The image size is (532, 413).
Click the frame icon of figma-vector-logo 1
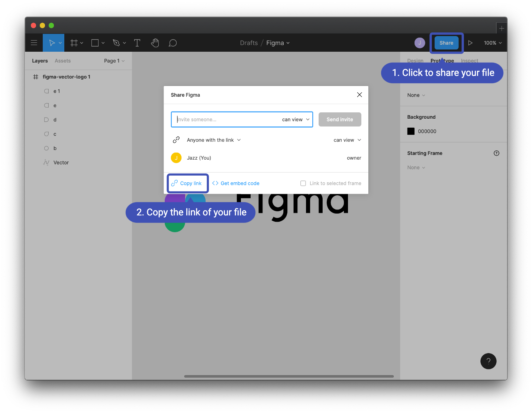coord(36,77)
